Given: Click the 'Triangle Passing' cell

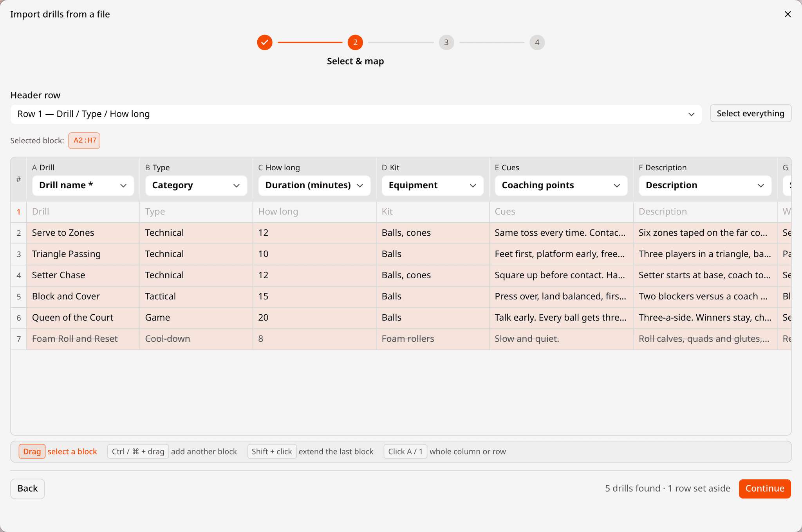Looking at the screenshot, I should 83,254.
